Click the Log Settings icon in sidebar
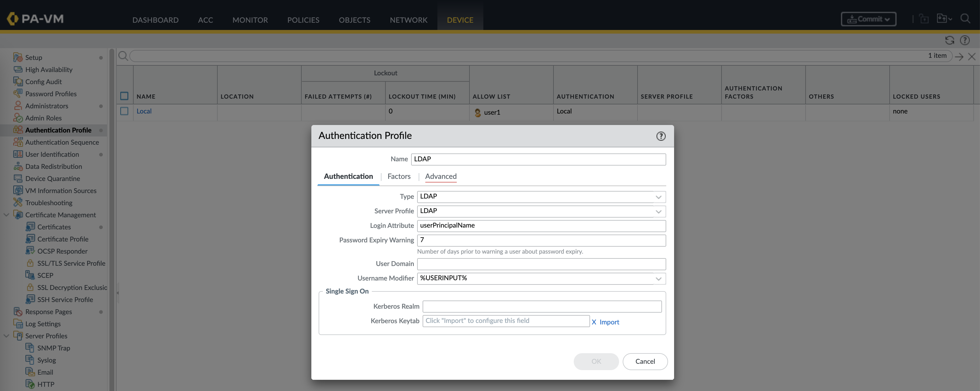This screenshot has width=980, height=391. click(x=18, y=324)
